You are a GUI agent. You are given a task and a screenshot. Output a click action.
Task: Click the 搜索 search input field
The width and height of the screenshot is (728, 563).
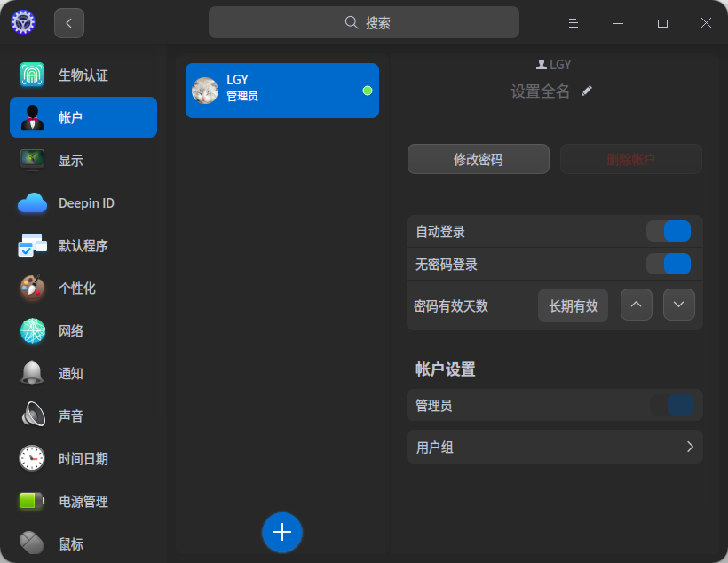click(x=363, y=21)
